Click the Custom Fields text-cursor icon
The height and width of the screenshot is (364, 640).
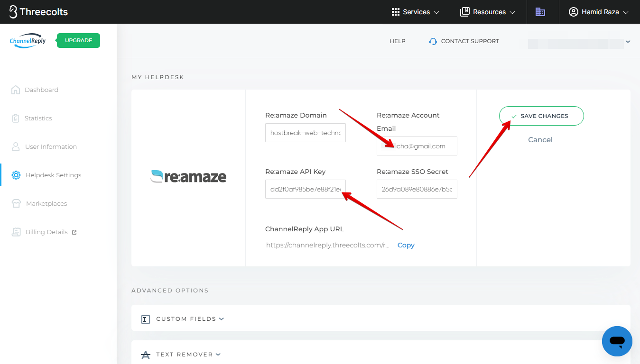[x=146, y=319]
